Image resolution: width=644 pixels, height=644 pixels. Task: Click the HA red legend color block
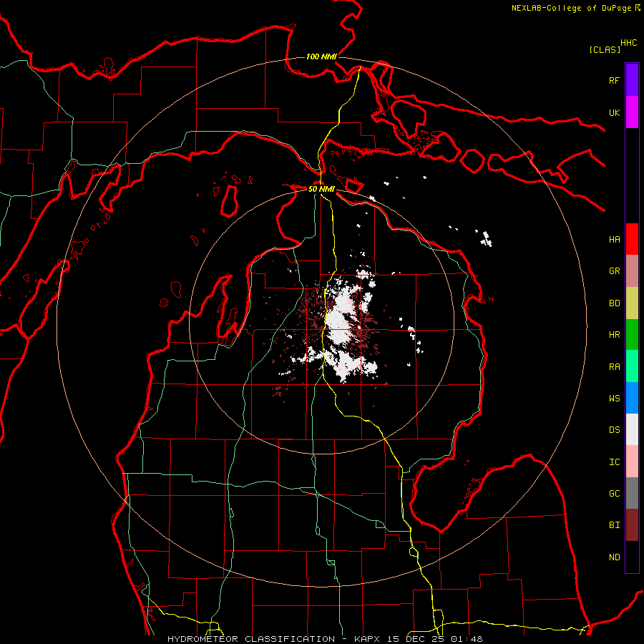pos(632,239)
